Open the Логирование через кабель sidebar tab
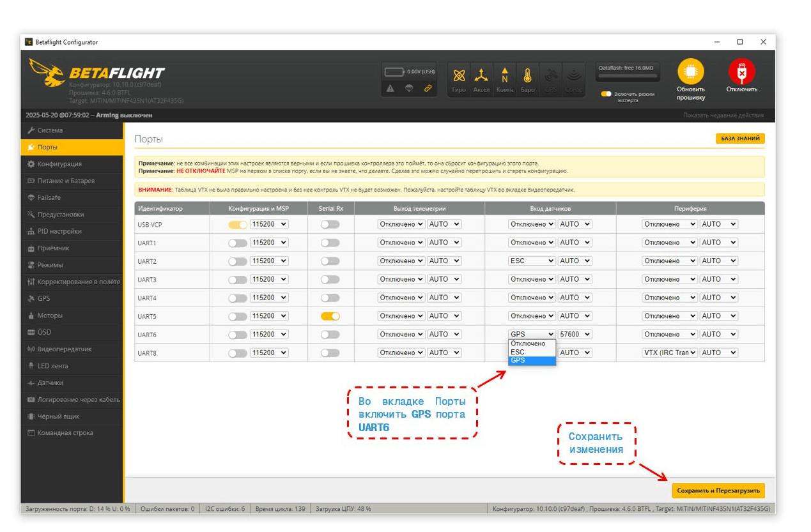 pyautogui.click(x=72, y=399)
